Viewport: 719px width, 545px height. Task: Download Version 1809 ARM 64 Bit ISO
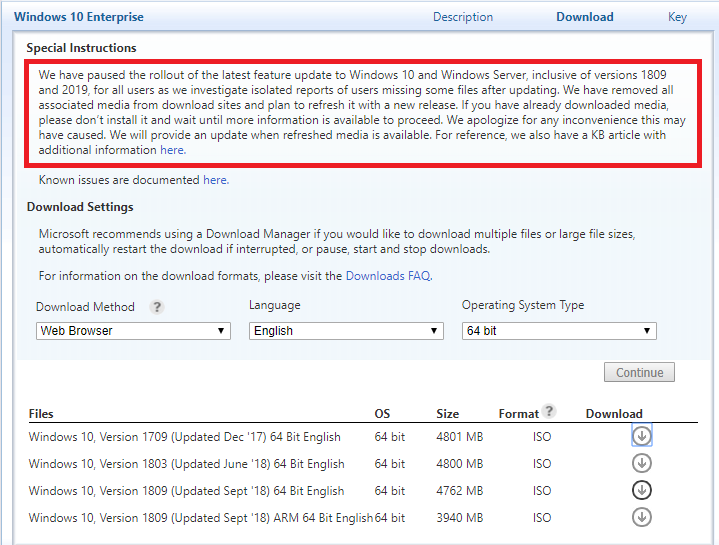[x=642, y=517]
